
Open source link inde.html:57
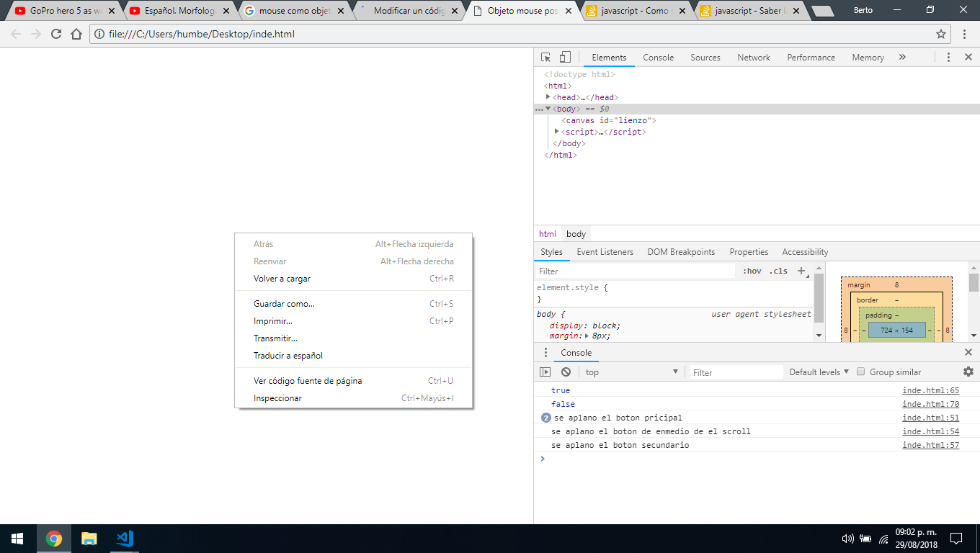pyautogui.click(x=931, y=445)
